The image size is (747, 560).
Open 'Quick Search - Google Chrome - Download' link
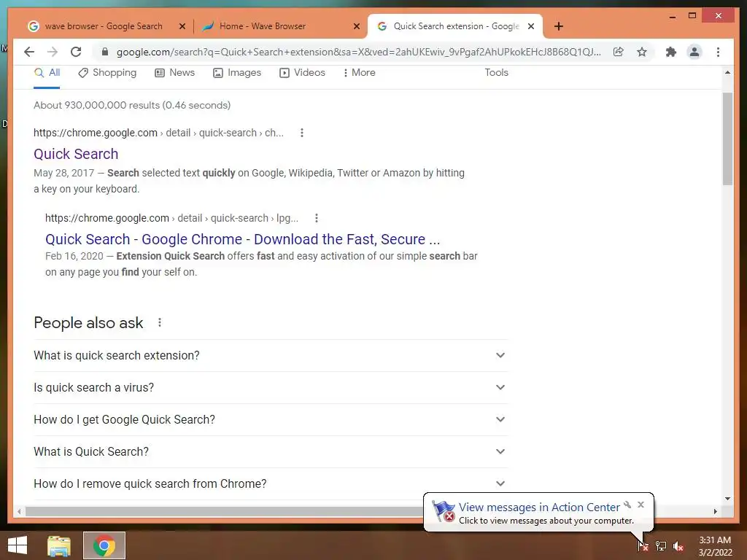242,239
